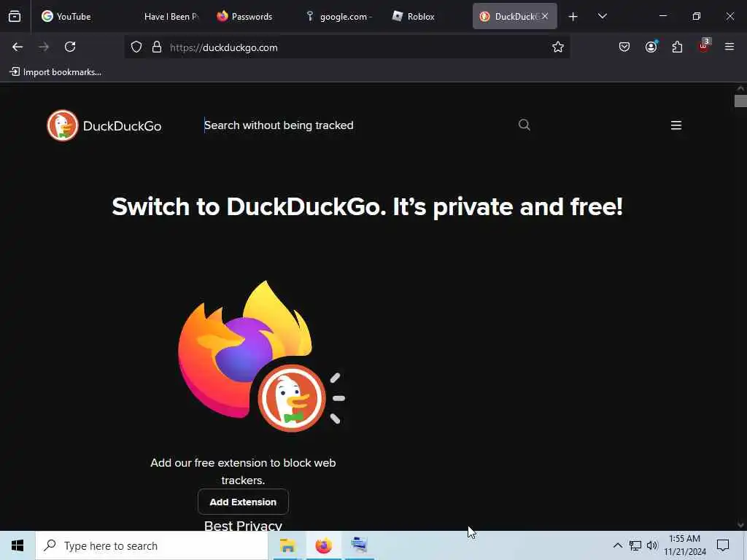Go back to the previous page

click(18, 47)
